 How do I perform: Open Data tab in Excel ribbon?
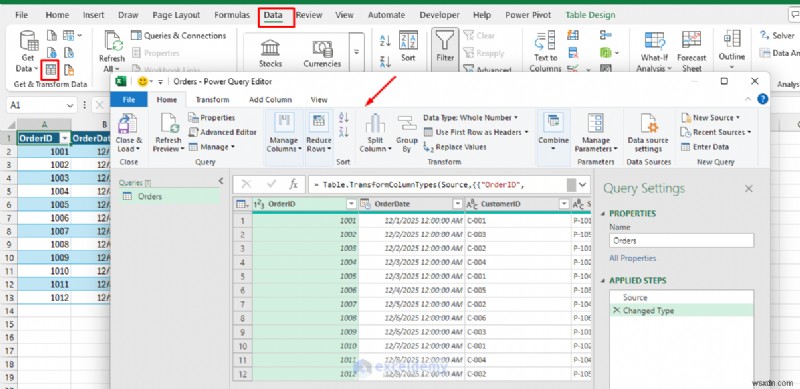point(273,15)
